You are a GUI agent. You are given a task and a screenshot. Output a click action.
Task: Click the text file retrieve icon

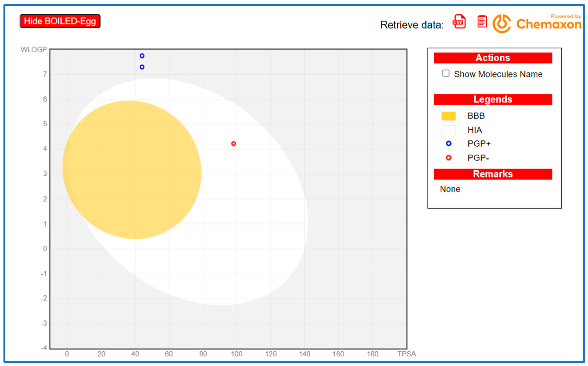tap(482, 22)
